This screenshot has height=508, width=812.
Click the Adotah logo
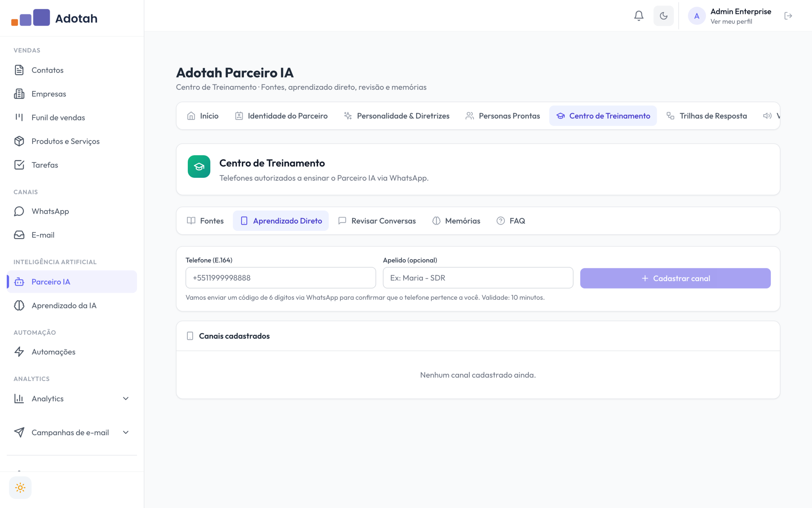coord(54,18)
